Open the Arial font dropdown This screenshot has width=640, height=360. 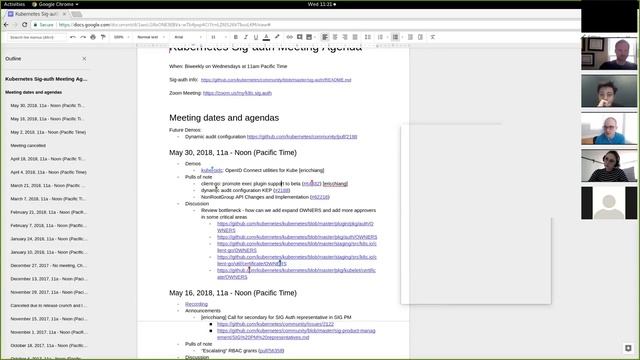click(187, 37)
